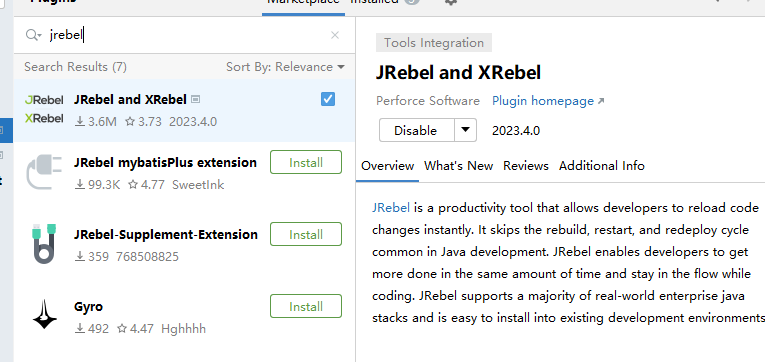
Task: Uncheck the JRebel and XRebel enabled checkbox
Action: tap(328, 99)
